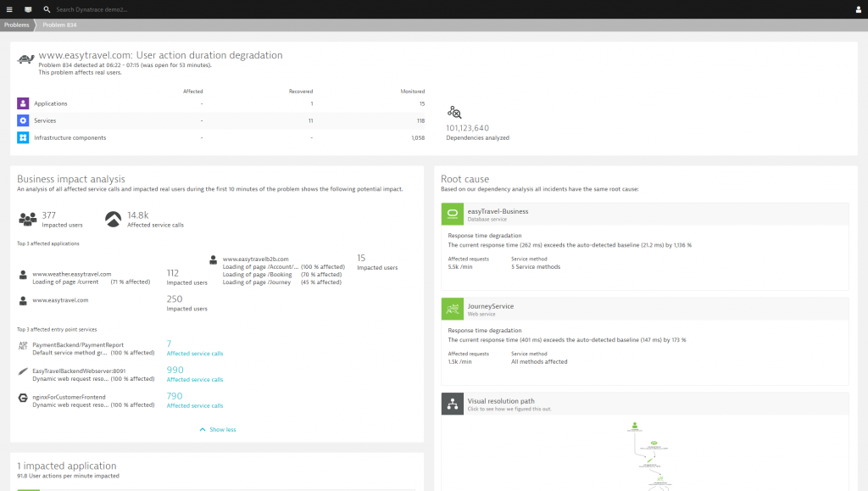Click EasyTravelBackendWebserver:8091 service name
Screen dimensions: 868x491
(79, 371)
